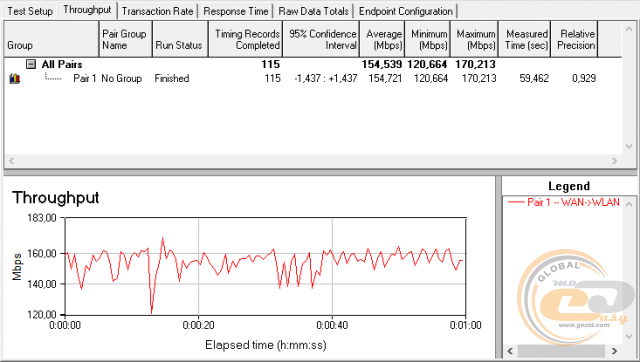
Task: Click right arrow of table horizontal scrollbar
Action: (x=614, y=161)
